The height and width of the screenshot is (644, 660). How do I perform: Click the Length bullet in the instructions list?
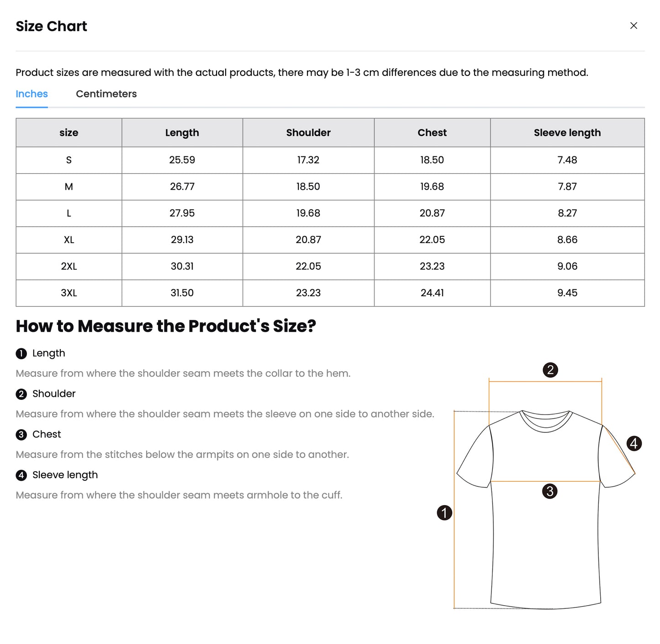[21, 353]
